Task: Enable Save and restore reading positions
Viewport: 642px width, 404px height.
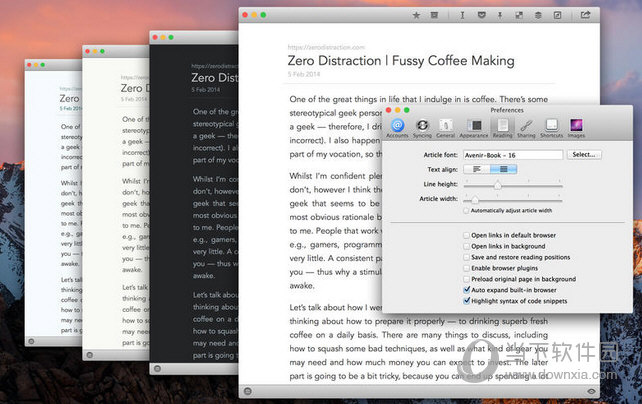Action: [466, 257]
